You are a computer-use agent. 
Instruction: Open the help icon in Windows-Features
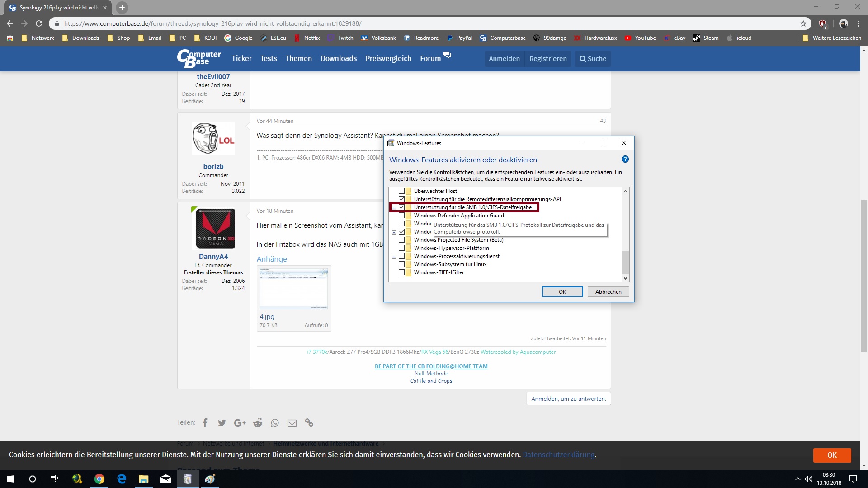pyautogui.click(x=625, y=159)
